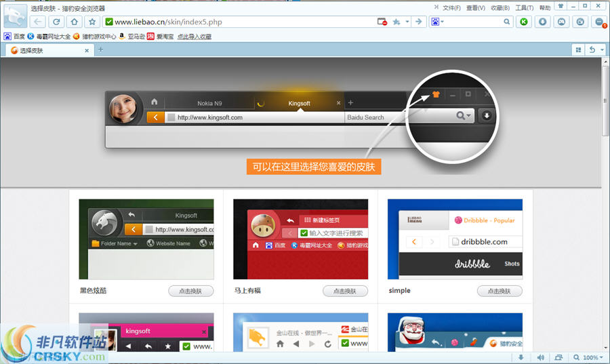Click the status bar download arrow icon

point(521,357)
